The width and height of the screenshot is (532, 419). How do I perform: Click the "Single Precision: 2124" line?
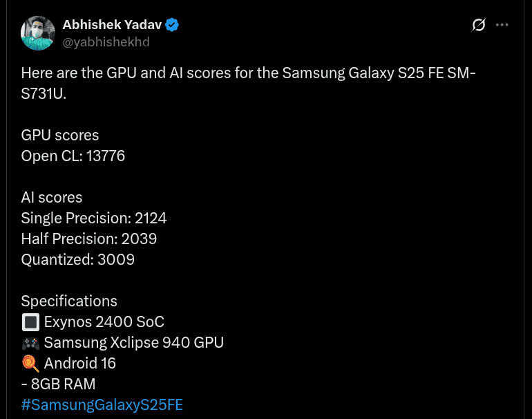pyautogui.click(x=94, y=218)
